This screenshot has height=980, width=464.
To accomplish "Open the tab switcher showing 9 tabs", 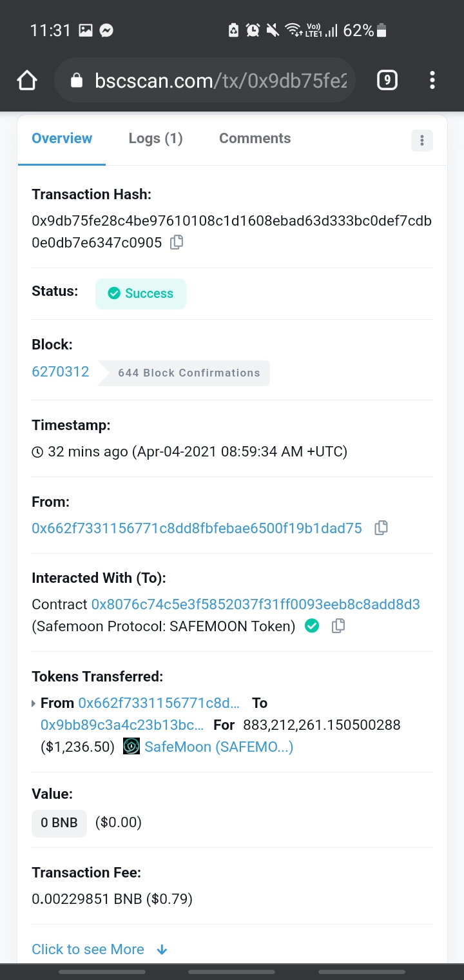I will coord(387,80).
